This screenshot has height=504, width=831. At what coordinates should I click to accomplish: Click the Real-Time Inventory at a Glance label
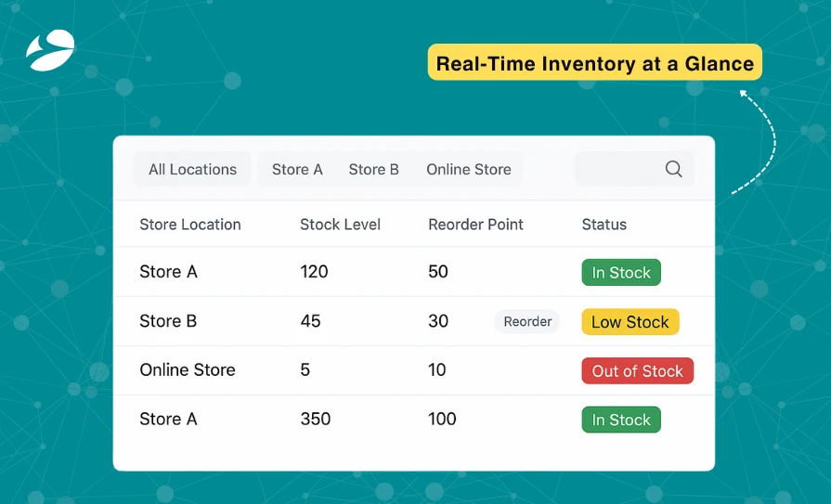pos(594,64)
